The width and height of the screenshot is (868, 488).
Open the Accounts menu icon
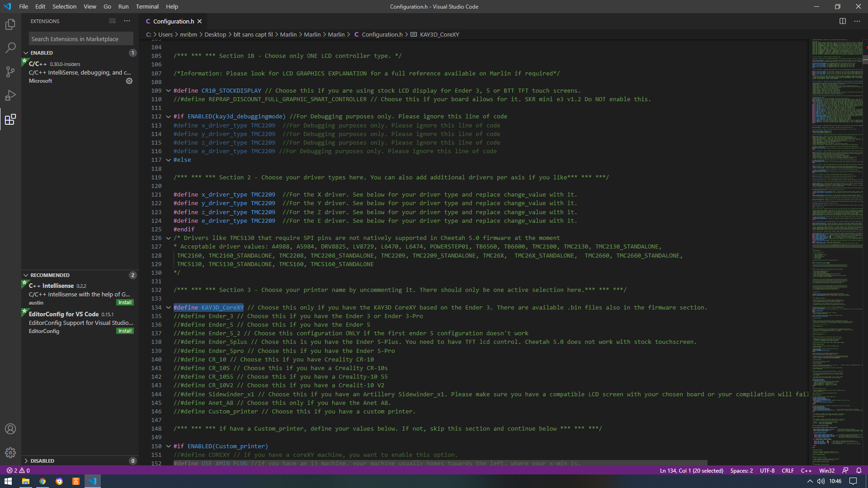[x=10, y=429]
